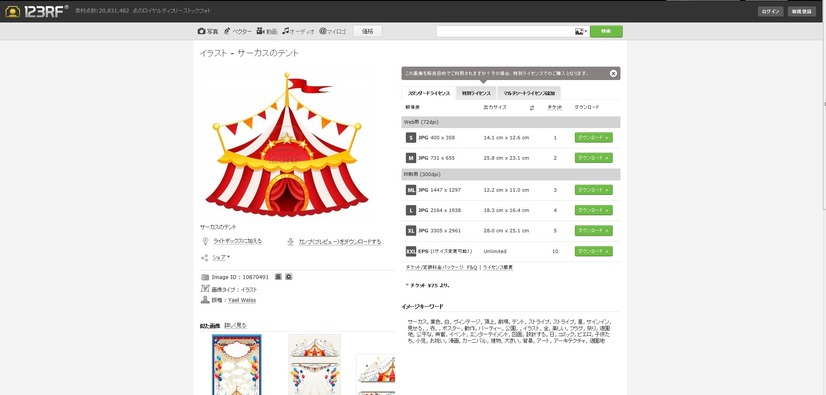
Task: Close the commercial use notification banner
Action: 613,73
